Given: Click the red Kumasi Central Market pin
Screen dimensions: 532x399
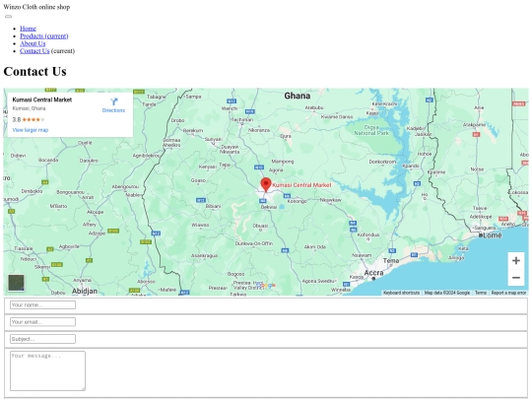Looking at the screenshot, I should 266,185.
